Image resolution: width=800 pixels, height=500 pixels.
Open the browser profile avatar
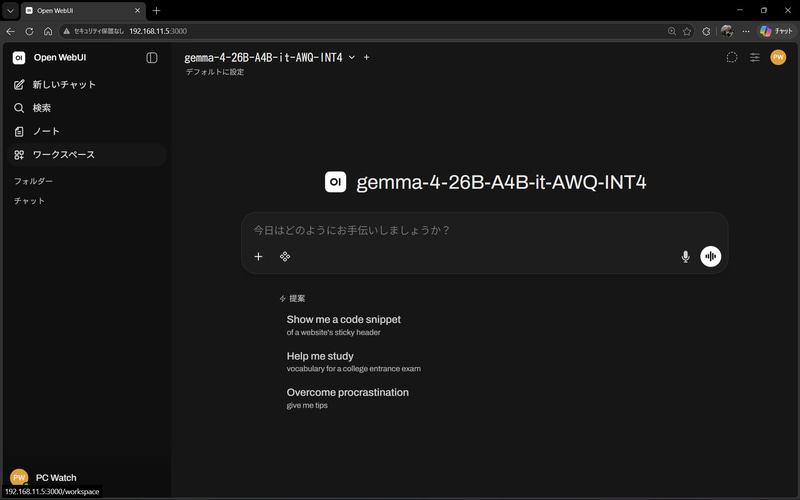[727, 31]
